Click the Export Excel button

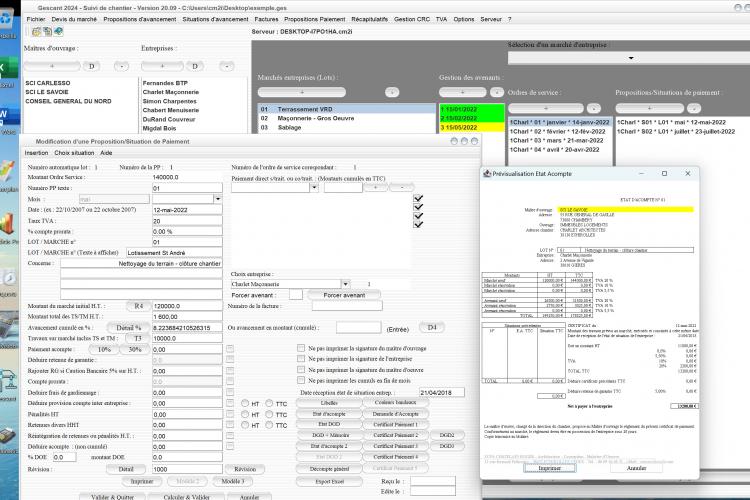[x=329, y=481]
